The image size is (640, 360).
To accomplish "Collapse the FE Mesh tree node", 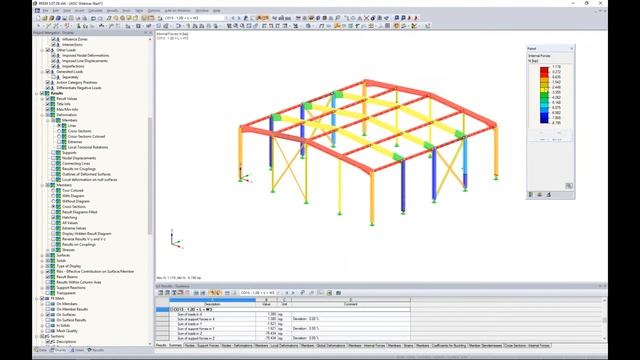I will [x=37, y=298].
